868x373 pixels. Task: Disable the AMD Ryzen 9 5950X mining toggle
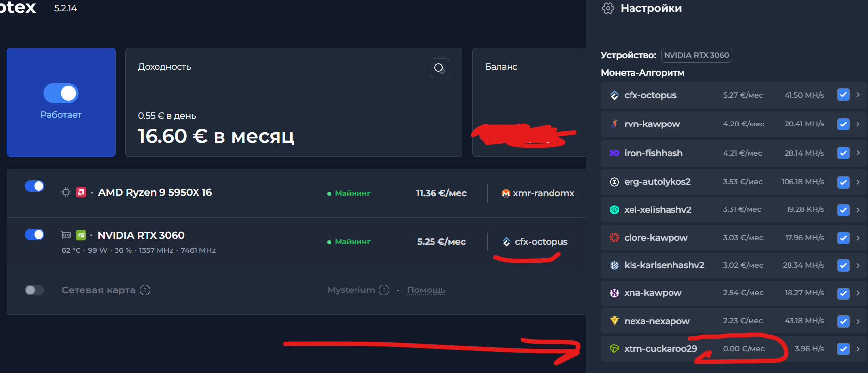35,186
